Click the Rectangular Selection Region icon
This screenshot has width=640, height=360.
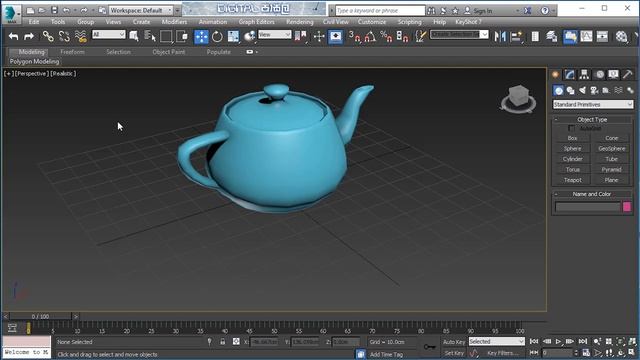pyautogui.click(x=166, y=37)
